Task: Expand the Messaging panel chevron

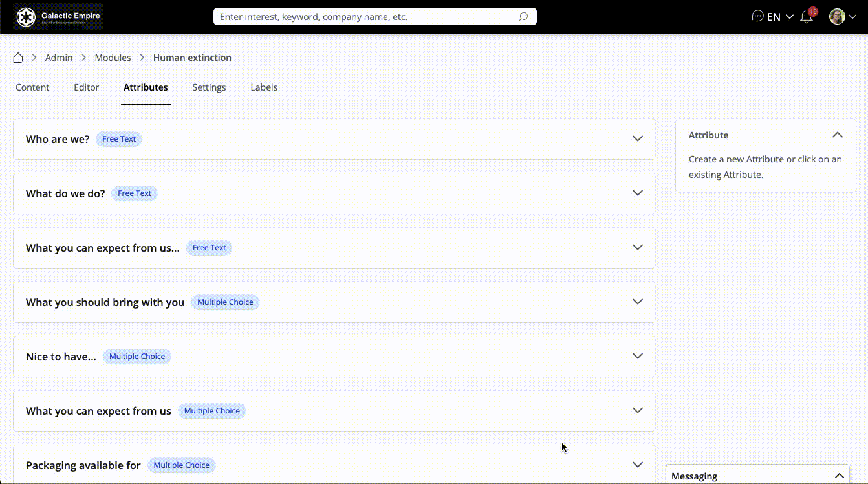Action: (839, 476)
